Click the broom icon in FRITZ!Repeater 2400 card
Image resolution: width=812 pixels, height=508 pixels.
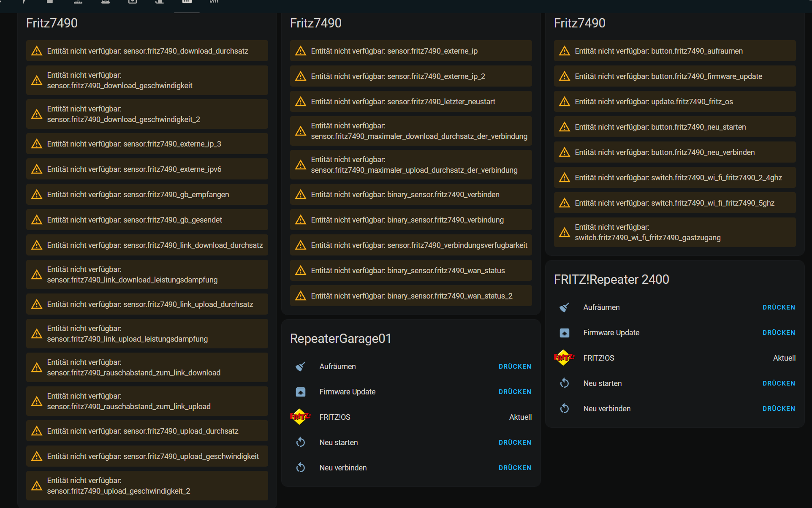coord(564,307)
